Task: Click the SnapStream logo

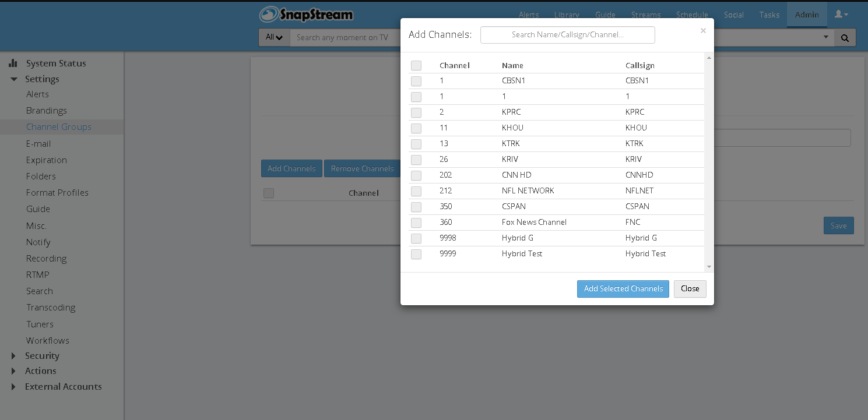Action: [307, 15]
